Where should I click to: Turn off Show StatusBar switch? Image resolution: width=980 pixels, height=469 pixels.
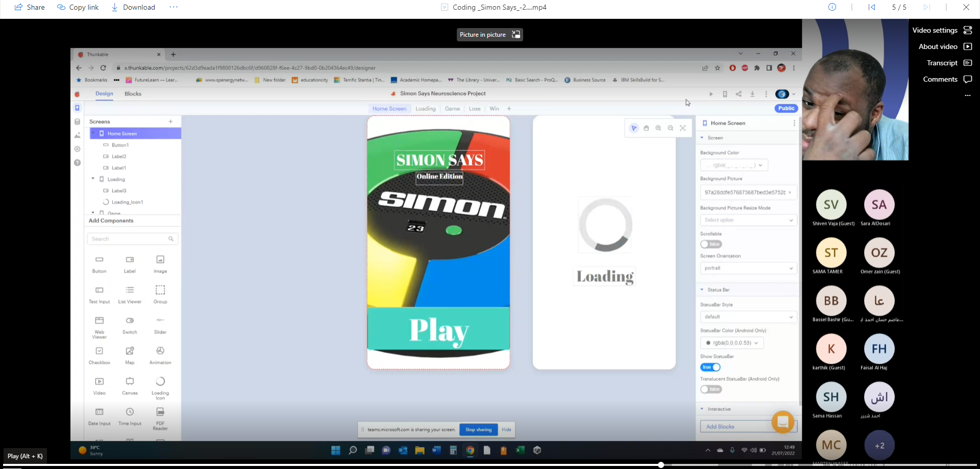(x=710, y=367)
